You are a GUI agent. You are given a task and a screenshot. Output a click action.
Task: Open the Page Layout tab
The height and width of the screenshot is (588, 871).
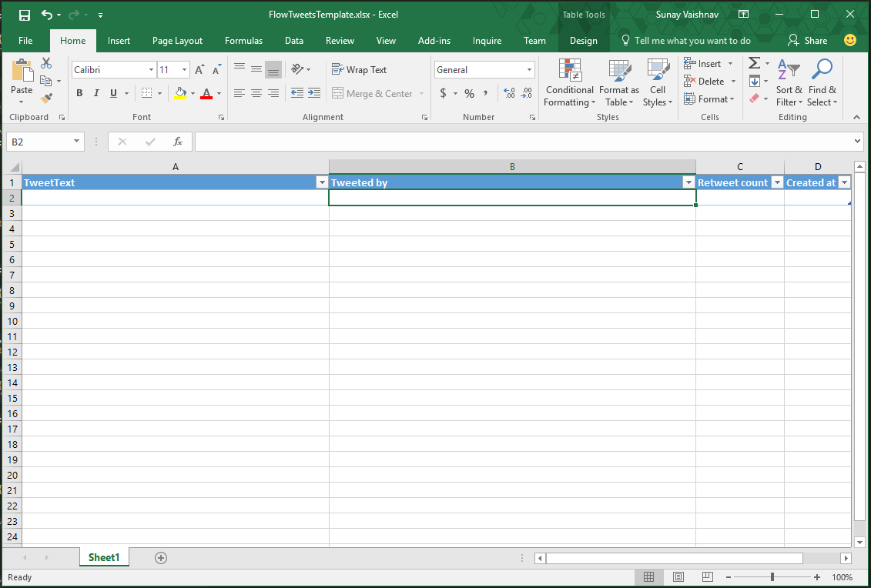(177, 41)
